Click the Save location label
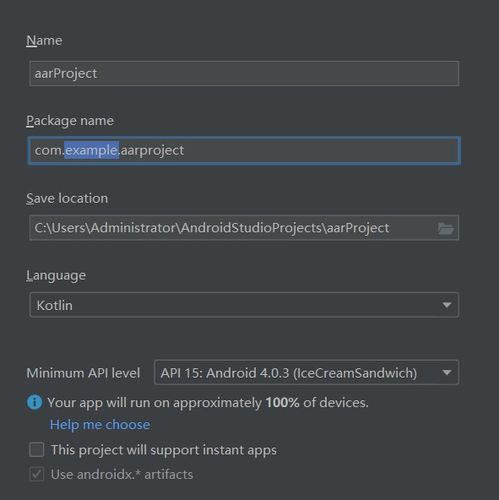The width and height of the screenshot is (499, 500). [x=67, y=198]
